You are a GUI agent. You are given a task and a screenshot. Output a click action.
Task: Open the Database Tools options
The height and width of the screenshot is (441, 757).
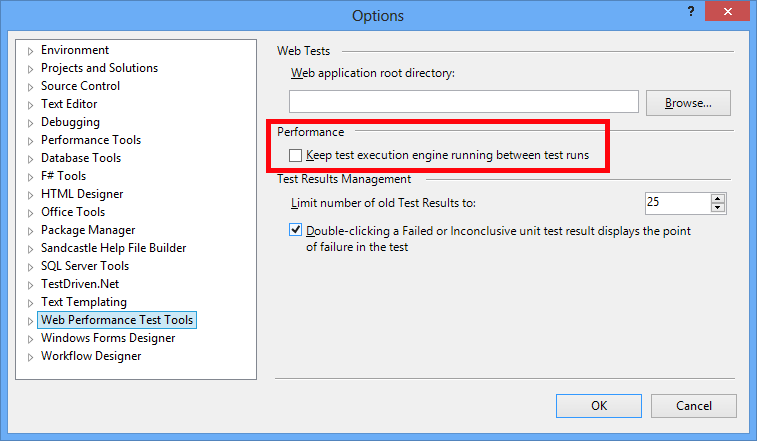[80, 158]
